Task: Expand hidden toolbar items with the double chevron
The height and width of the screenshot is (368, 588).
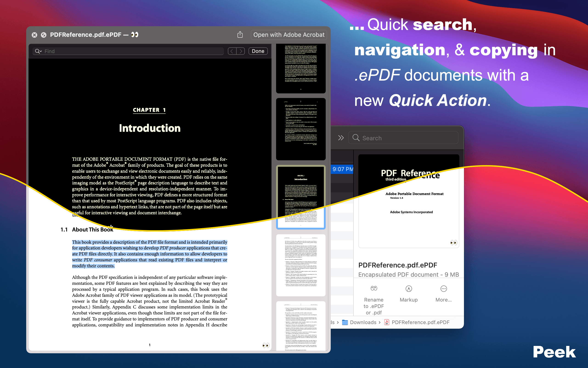Action: [x=341, y=138]
